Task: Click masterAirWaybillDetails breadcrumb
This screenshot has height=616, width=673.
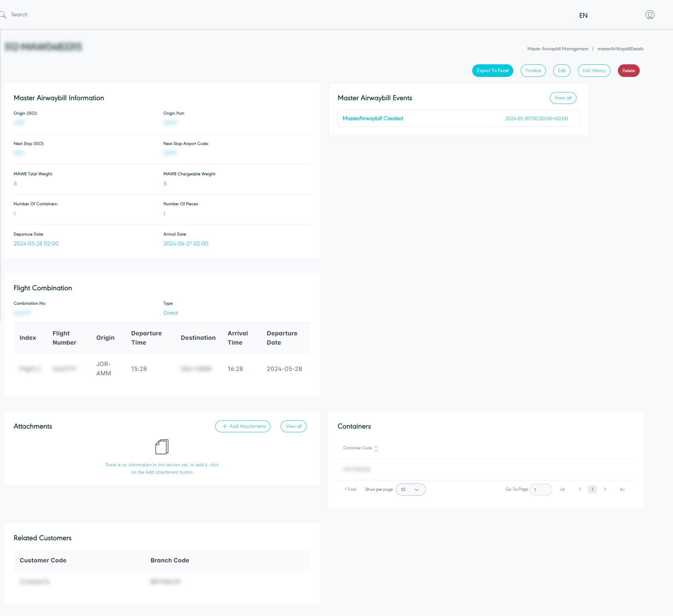Action: coord(620,49)
